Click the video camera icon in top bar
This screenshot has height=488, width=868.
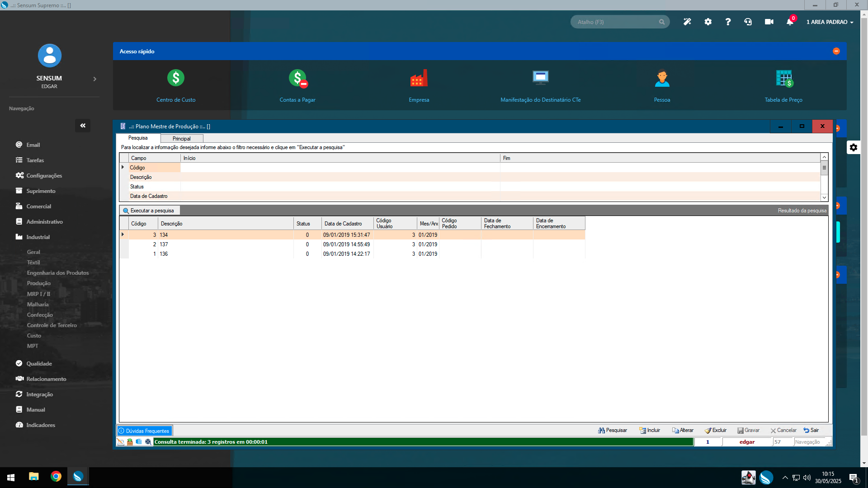tap(769, 22)
